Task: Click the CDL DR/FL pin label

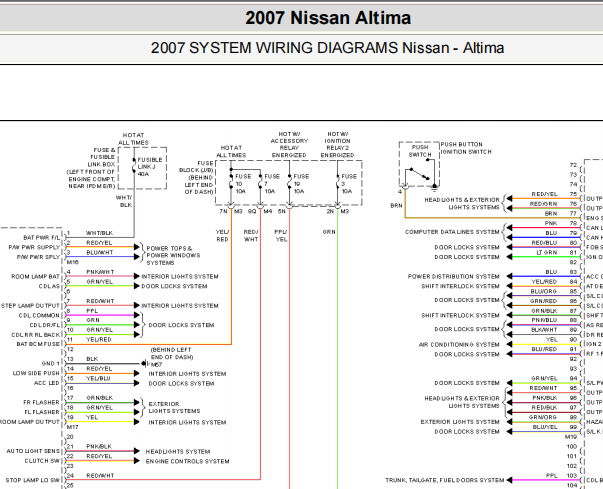Action: (45, 325)
